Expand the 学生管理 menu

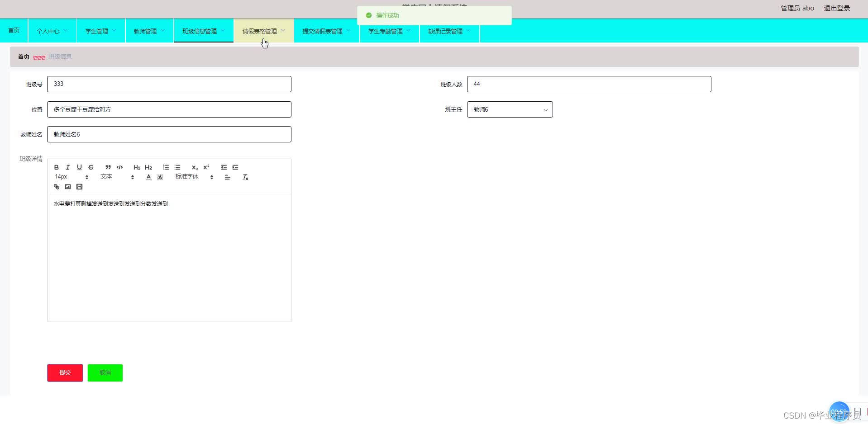pyautogui.click(x=100, y=31)
